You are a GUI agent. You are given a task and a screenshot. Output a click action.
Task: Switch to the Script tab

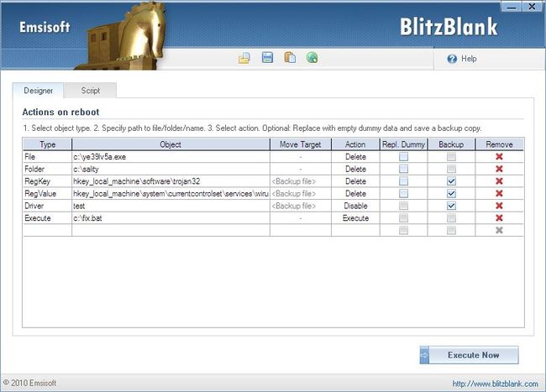(91, 91)
